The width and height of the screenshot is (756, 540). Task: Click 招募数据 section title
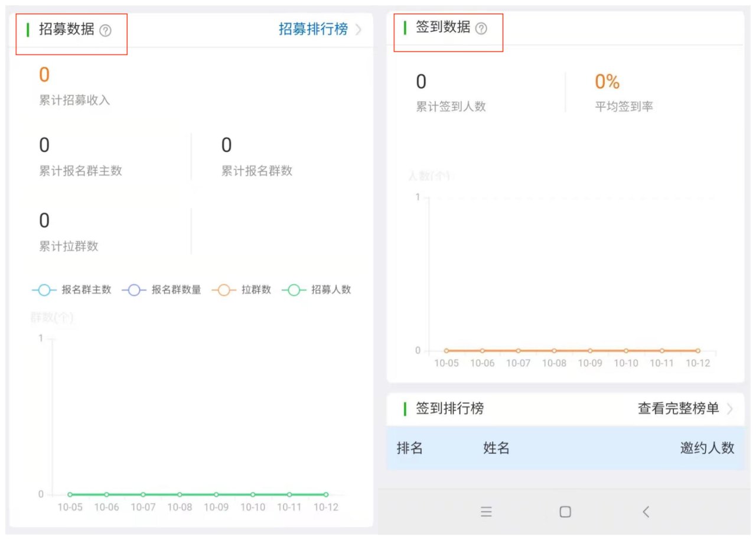[x=67, y=29]
